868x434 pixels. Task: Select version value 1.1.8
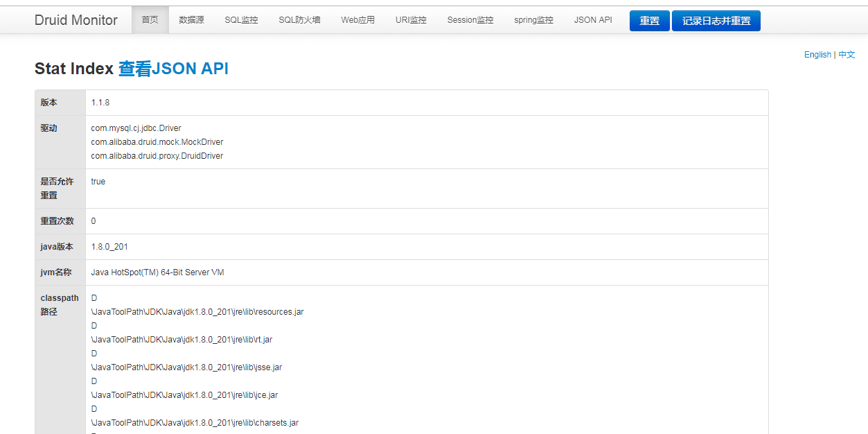100,103
